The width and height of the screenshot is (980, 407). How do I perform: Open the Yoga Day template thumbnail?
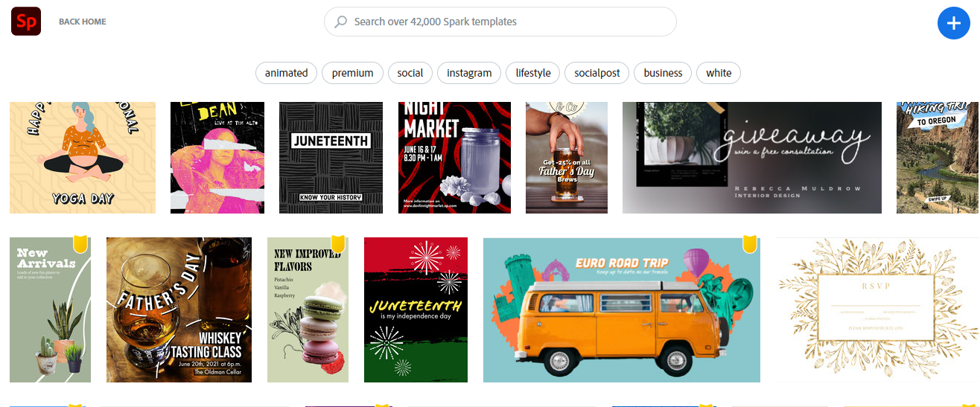tap(83, 158)
